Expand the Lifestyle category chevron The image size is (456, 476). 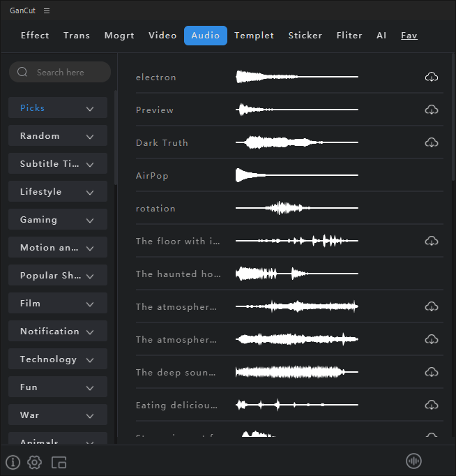point(90,193)
